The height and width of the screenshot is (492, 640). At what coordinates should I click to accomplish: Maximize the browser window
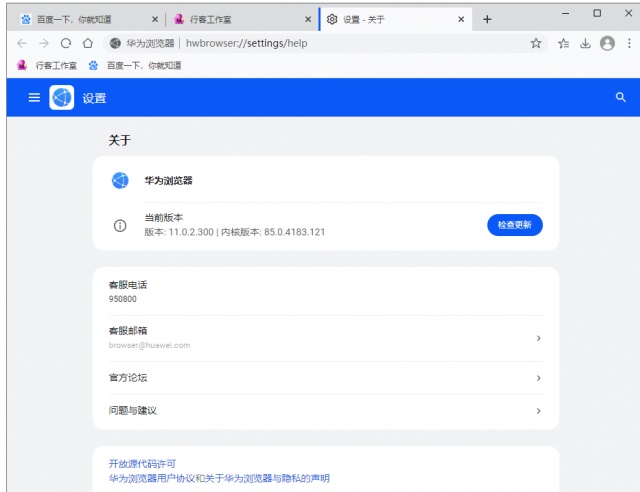[x=597, y=13]
